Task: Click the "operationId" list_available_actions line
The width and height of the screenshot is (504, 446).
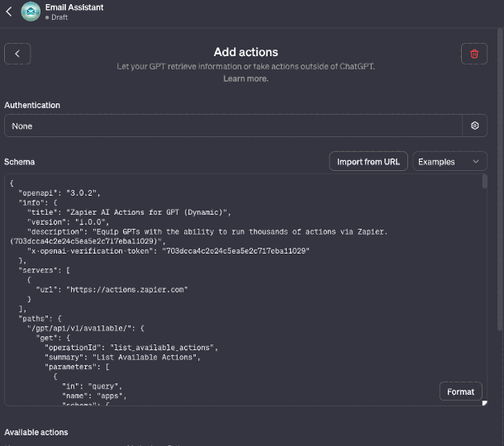Action: tap(131, 348)
